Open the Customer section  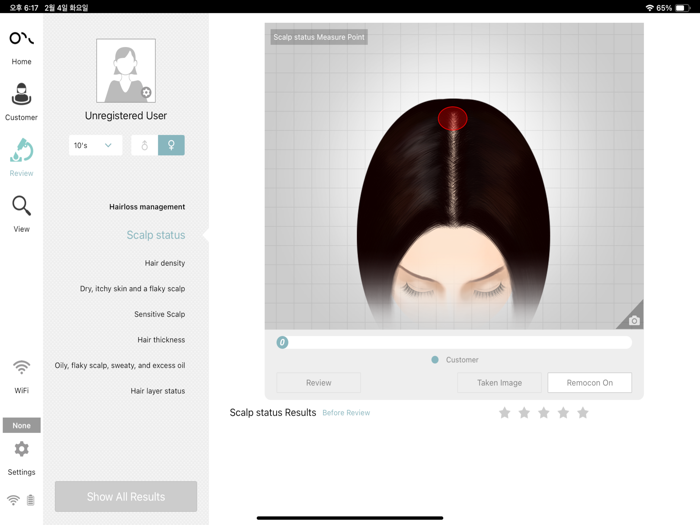21,102
